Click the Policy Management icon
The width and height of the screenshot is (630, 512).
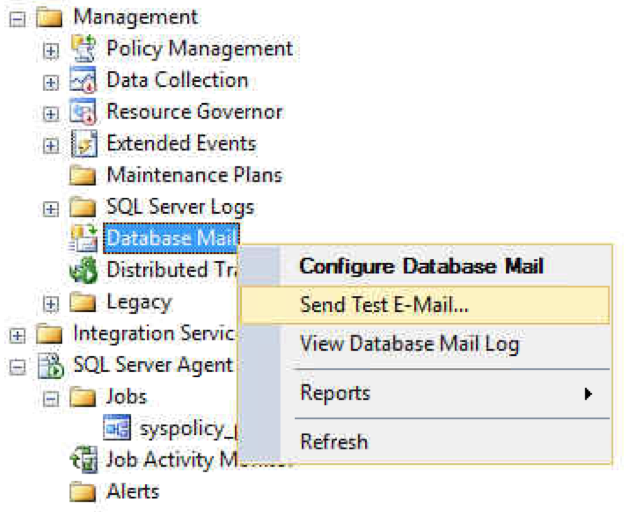pos(83,48)
